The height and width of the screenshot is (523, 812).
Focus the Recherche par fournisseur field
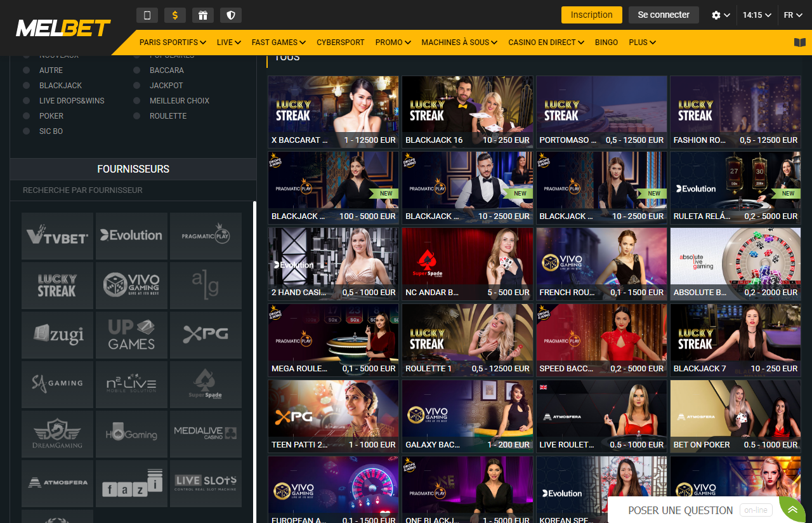(133, 190)
